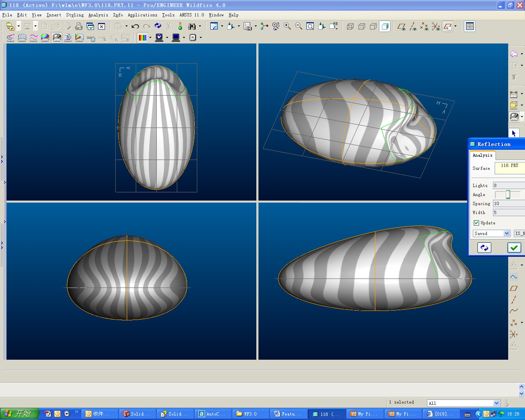Switch to Featu... taskbar window
525x420 pixels.
coord(288,414)
